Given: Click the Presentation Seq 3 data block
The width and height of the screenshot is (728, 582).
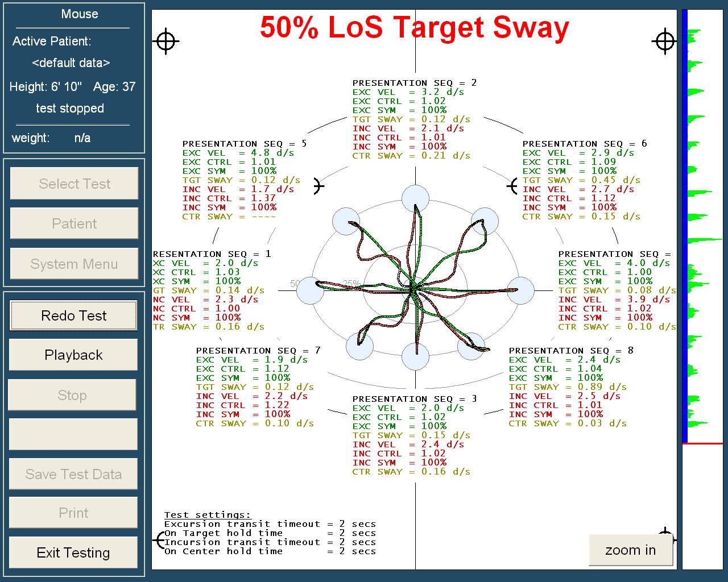Looking at the screenshot, I should coord(411,435).
